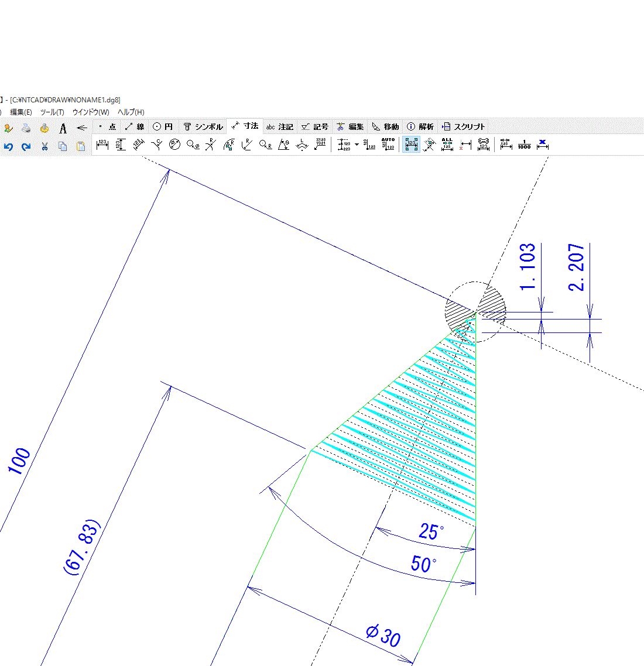Switch to the シンボル tab
This screenshot has width=644, height=666.
click(203, 126)
